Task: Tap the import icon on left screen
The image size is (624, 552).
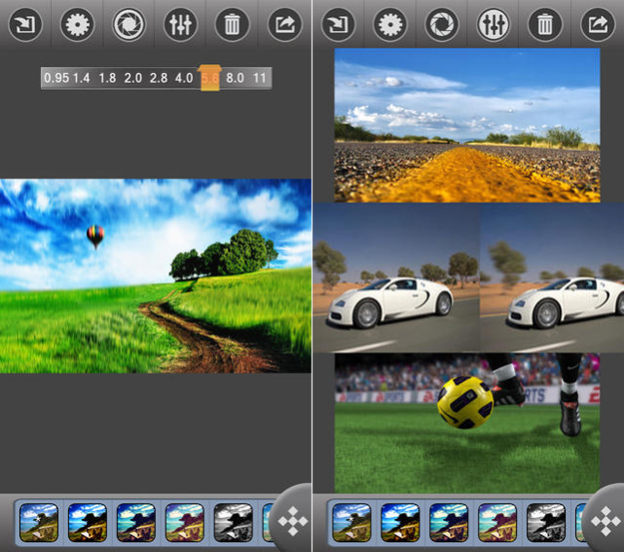Action: tap(25, 25)
